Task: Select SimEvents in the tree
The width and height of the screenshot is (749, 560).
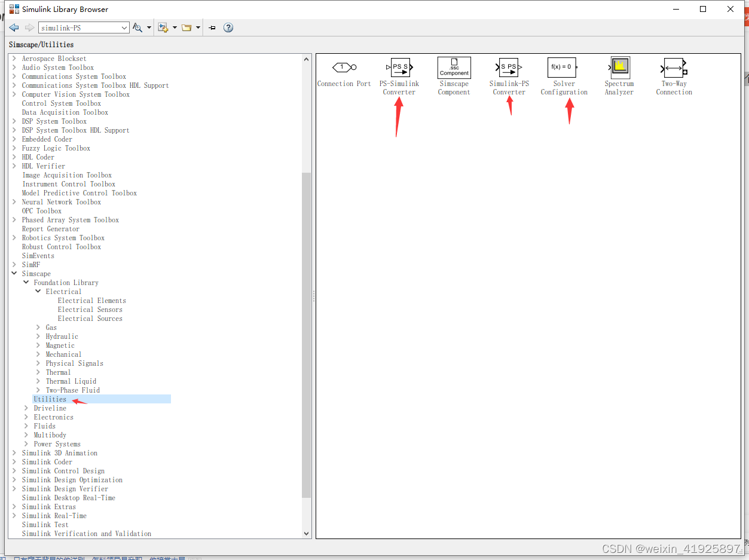Action: point(38,256)
